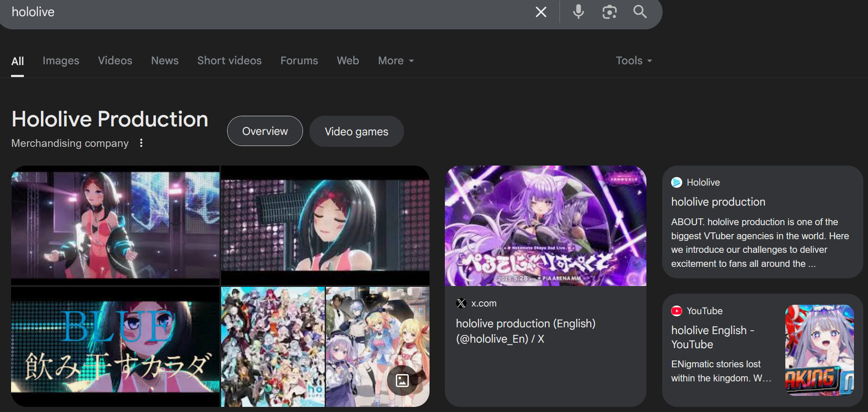Open the closed-eyes girl close-up image
The height and width of the screenshot is (412, 868).
pos(325,225)
